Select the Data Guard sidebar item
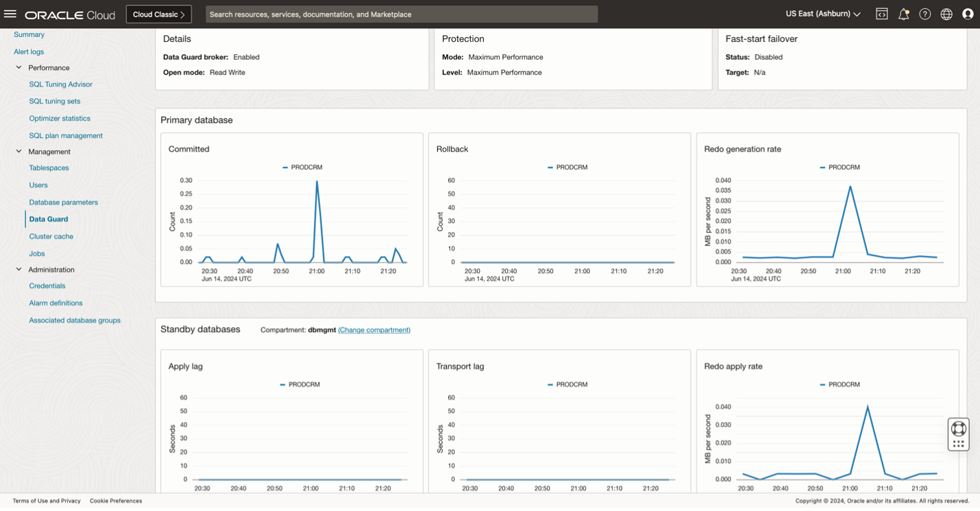Screen dimensions: 980x511 49,219
